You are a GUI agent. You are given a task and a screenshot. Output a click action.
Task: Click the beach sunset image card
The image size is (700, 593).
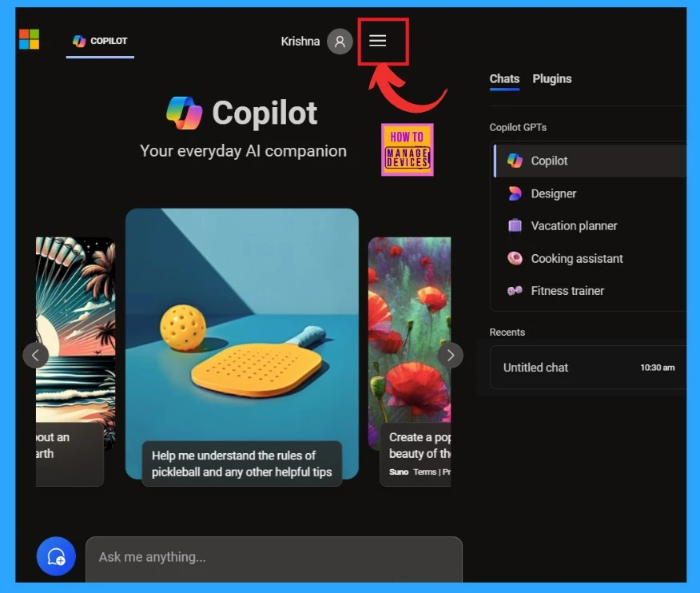75,329
